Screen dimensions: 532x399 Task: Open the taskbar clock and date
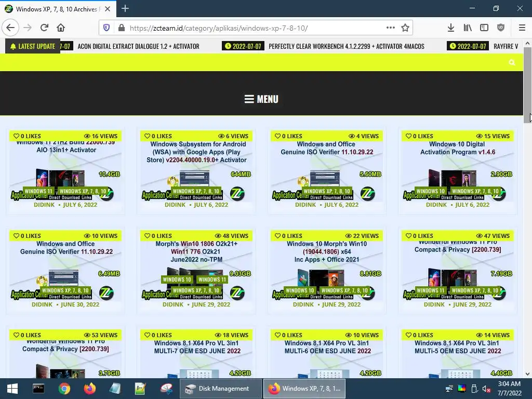509,389
